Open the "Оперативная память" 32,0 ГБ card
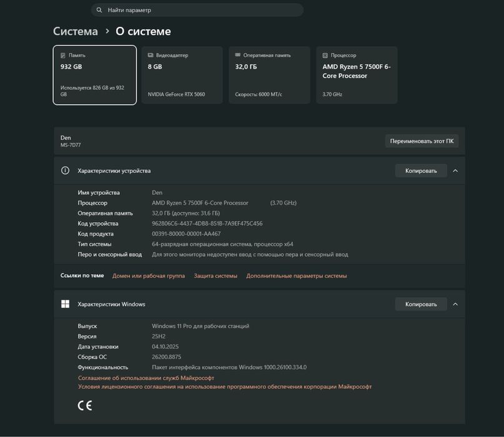504x437 pixels. (269, 75)
